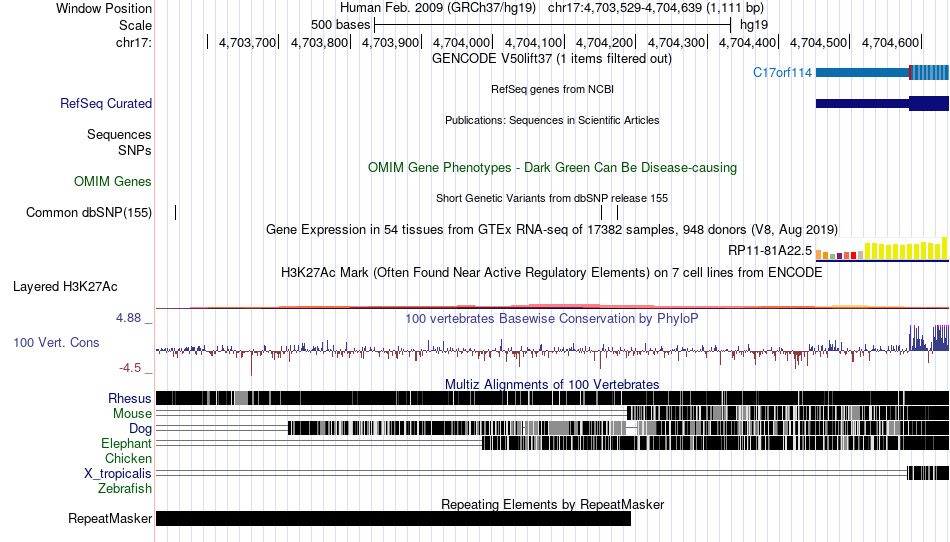Screen dimensions: 950x542
Task: Click 100 vertebrates Basewise Conservation by PhyloP title
Action: point(552,319)
